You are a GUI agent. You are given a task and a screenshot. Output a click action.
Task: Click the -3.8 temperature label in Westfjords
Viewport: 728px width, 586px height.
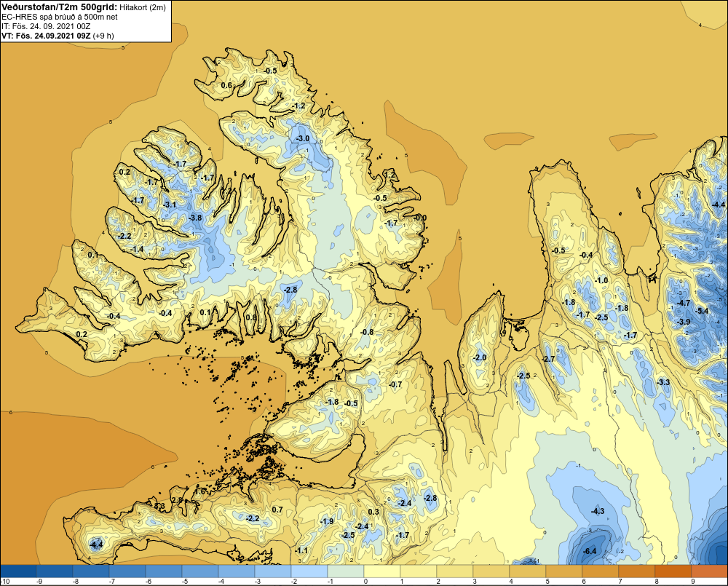click(195, 218)
